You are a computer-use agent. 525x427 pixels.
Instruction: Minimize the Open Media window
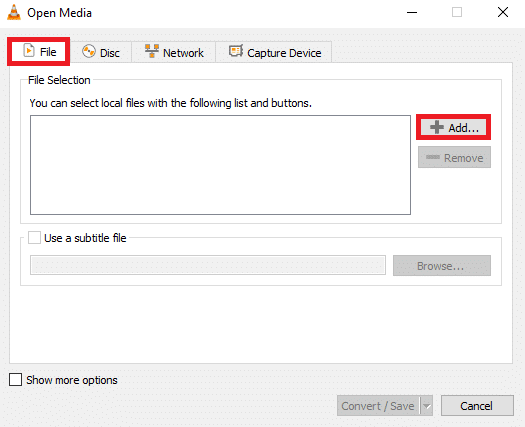412,12
